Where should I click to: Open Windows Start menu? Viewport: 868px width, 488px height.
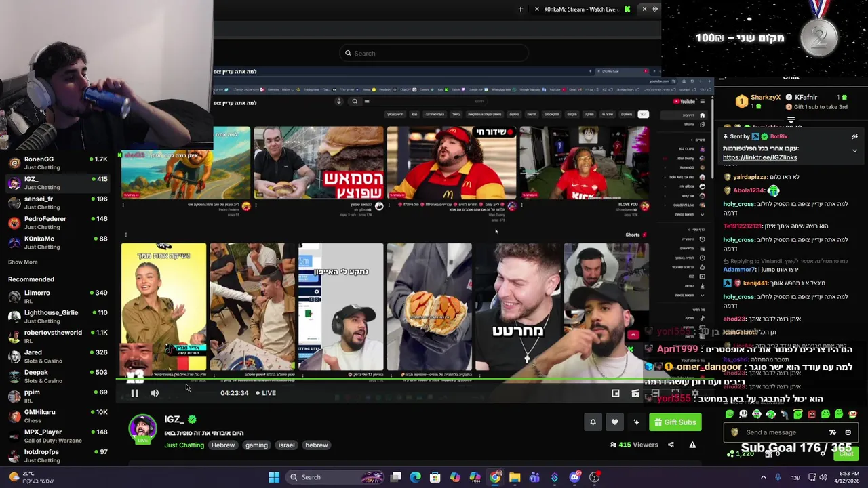(x=274, y=477)
